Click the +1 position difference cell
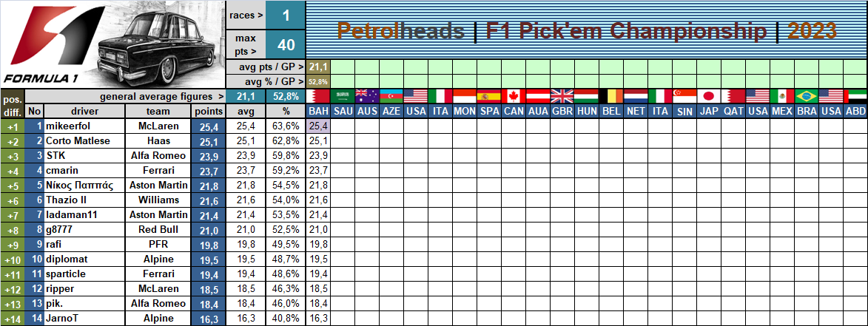The height and width of the screenshot is (326, 868). (12, 126)
